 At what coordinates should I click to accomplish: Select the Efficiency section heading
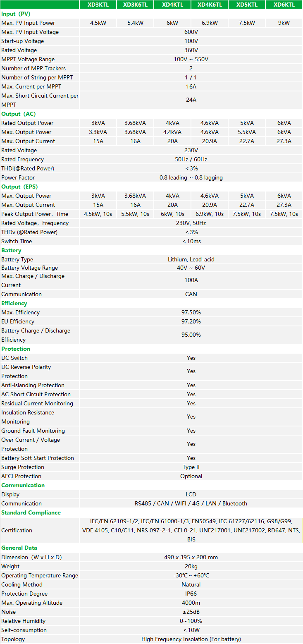point(14,303)
